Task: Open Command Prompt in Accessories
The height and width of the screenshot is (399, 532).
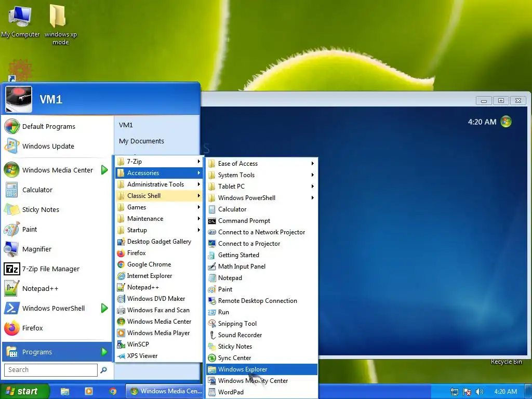Action: [x=262, y=221]
